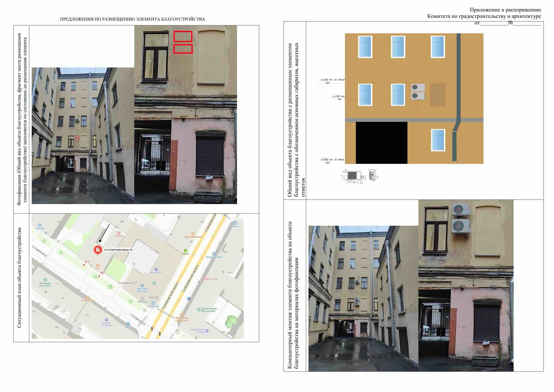Click the Эвакуатор Мерседес icon
Viewport: 554px width, 392px height.
pos(142,286)
